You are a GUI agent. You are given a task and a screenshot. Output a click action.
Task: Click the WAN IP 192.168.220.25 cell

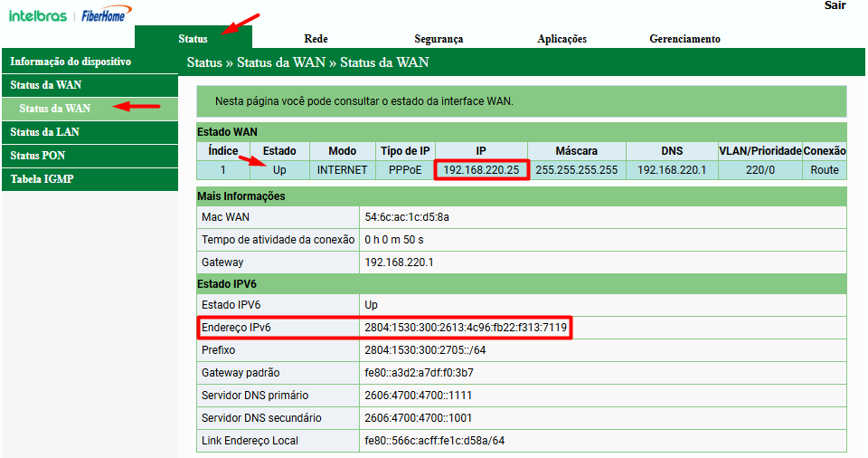click(481, 169)
